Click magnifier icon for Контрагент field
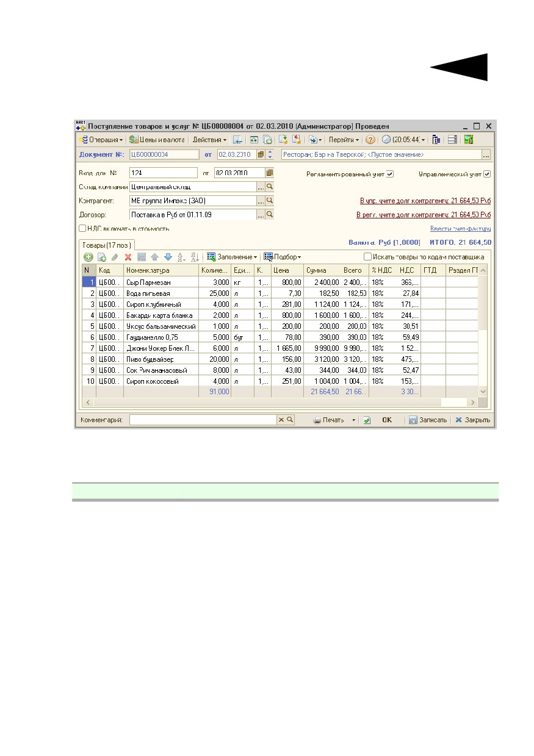 269,200
